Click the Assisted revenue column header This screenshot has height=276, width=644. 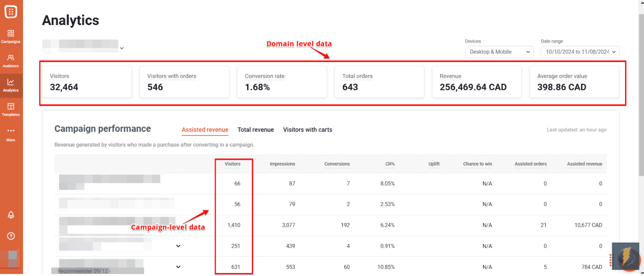[x=584, y=164]
